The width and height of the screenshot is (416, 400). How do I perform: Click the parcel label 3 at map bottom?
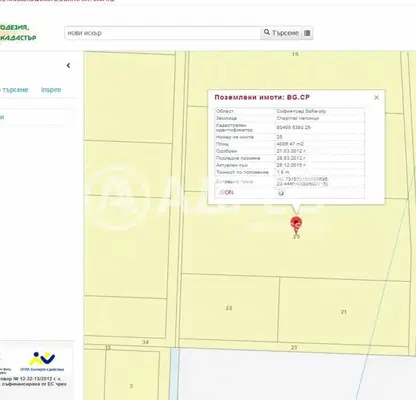click(x=131, y=386)
